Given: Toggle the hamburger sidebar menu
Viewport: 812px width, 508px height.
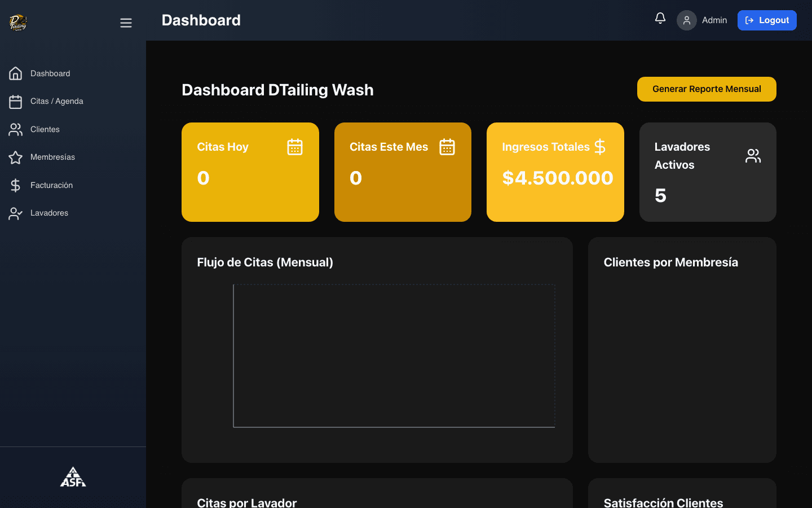Looking at the screenshot, I should [x=126, y=23].
